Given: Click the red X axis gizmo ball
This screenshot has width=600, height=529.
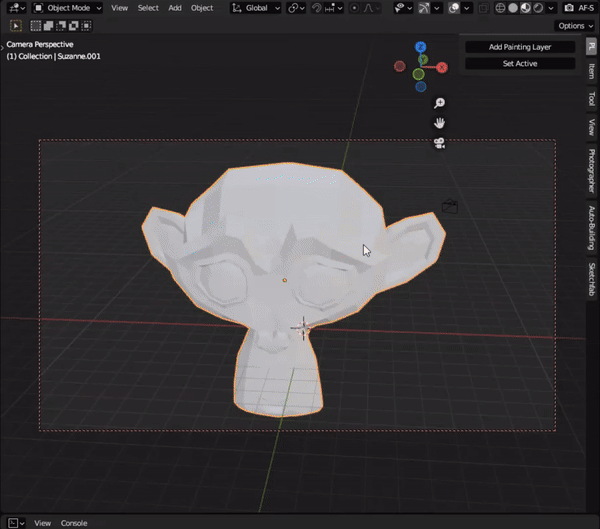Looking at the screenshot, I should [442, 67].
